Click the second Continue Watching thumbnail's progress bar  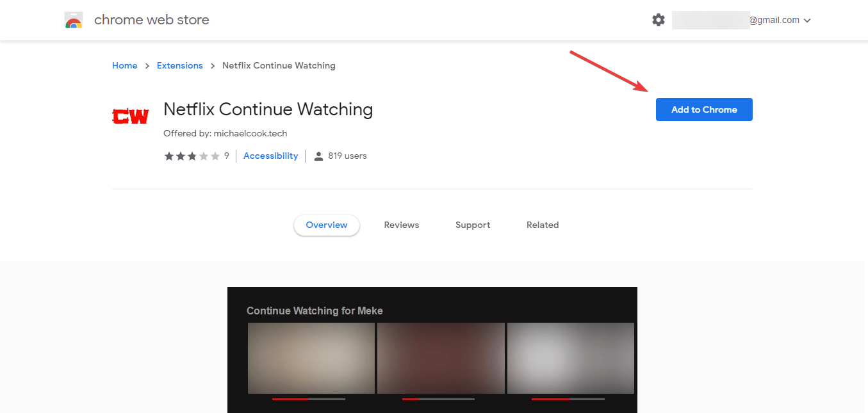click(x=438, y=399)
